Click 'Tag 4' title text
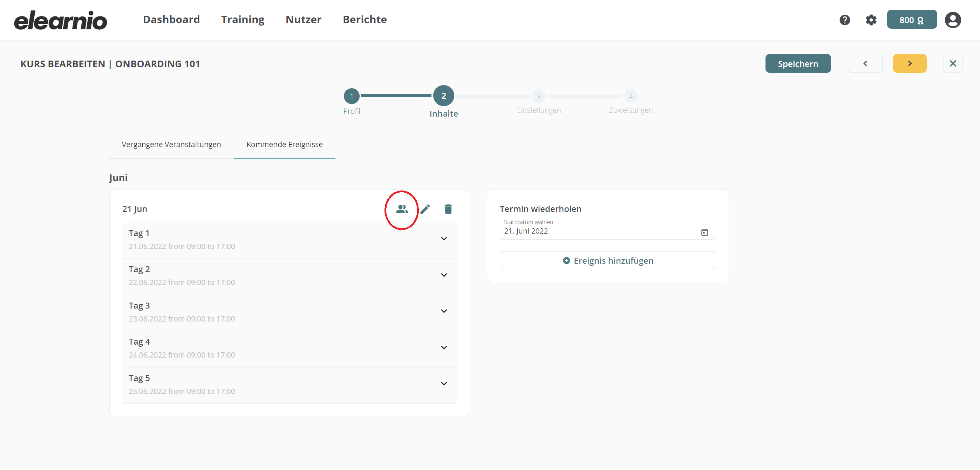This screenshot has width=980, height=470. pyautogui.click(x=139, y=341)
